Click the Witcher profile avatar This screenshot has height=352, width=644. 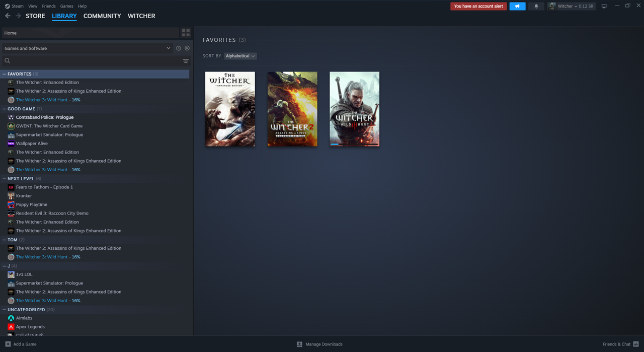click(551, 6)
